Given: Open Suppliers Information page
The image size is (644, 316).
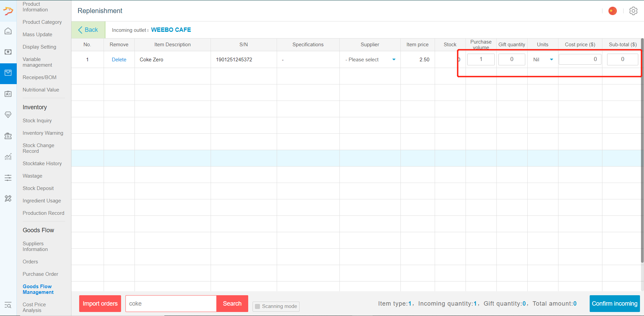Looking at the screenshot, I should pyautogui.click(x=35, y=246).
